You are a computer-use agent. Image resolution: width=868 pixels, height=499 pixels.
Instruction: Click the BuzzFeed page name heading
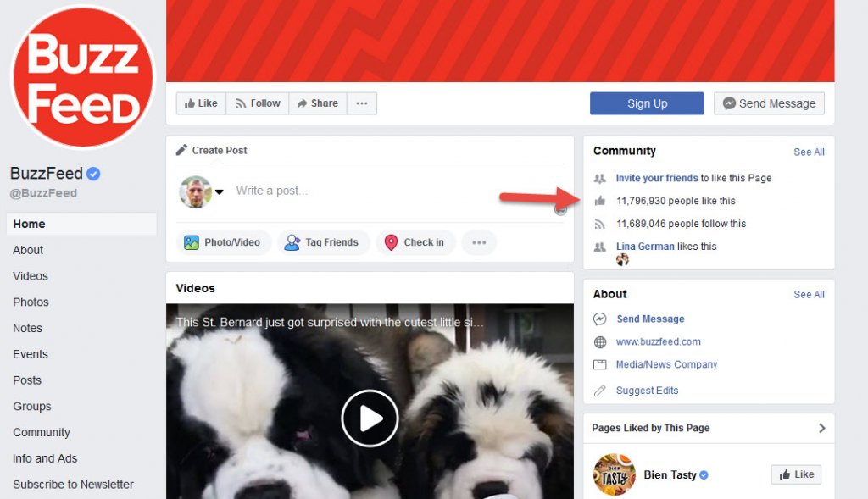[x=47, y=174]
